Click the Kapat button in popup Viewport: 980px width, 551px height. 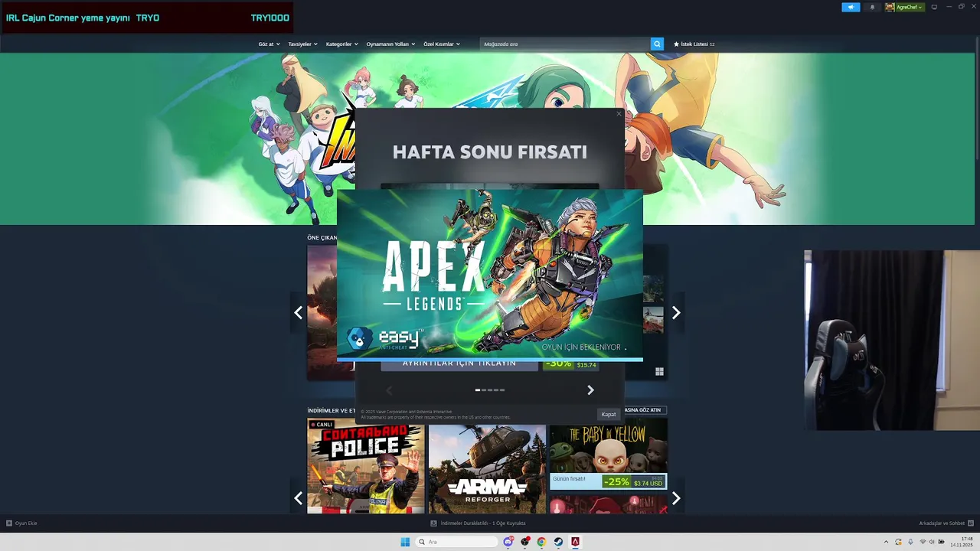click(x=609, y=414)
